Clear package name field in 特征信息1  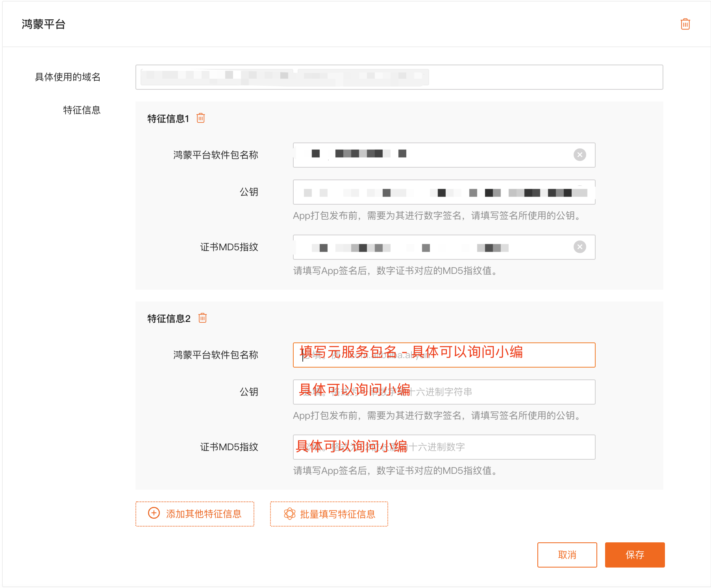580,155
